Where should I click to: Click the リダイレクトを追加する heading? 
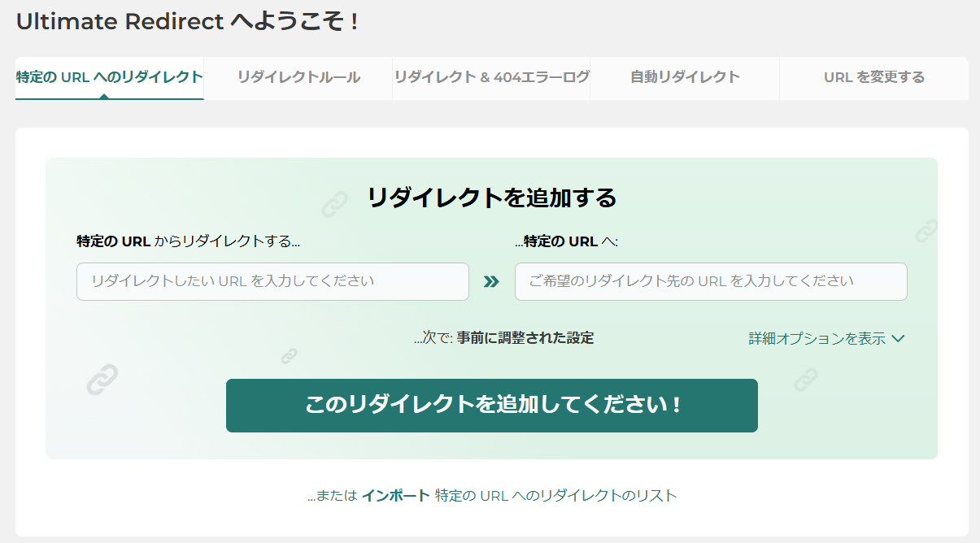click(492, 198)
